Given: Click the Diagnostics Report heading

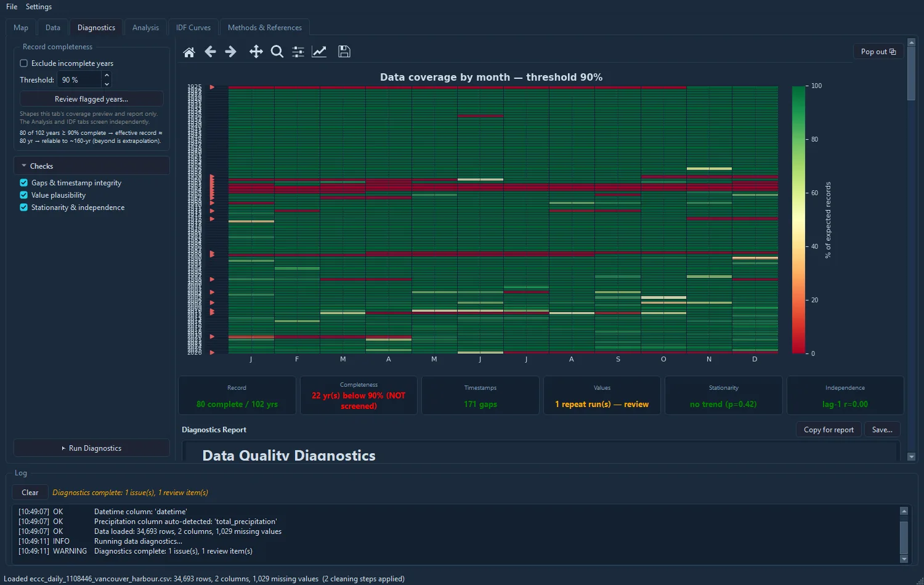Looking at the screenshot, I should point(214,430).
